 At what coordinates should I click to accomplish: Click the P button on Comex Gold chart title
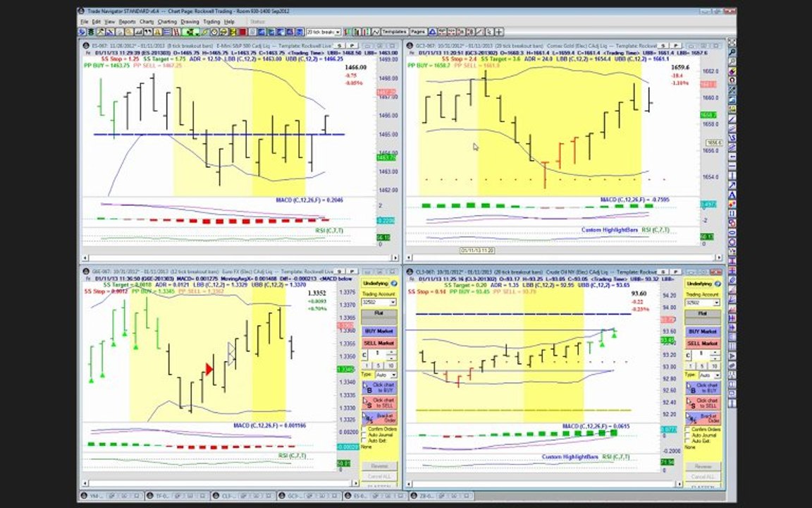(676, 46)
